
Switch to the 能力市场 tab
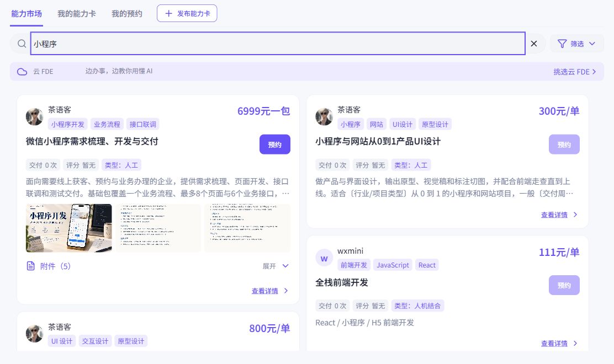point(27,14)
